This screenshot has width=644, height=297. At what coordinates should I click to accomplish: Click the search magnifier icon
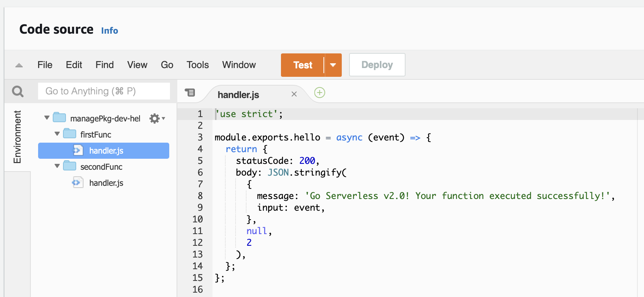[x=18, y=91]
